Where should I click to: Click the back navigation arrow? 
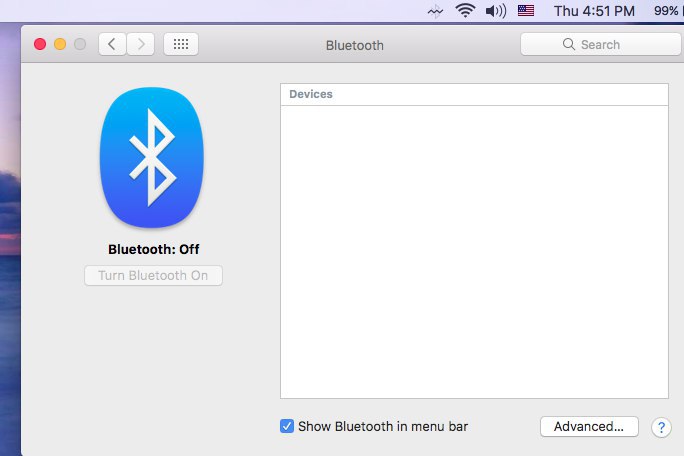pos(113,44)
